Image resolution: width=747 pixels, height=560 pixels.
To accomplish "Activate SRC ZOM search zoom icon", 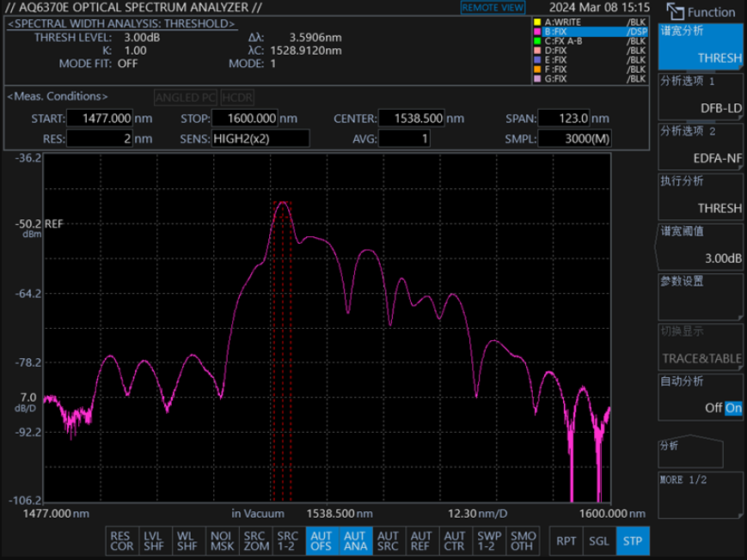I will (x=255, y=540).
